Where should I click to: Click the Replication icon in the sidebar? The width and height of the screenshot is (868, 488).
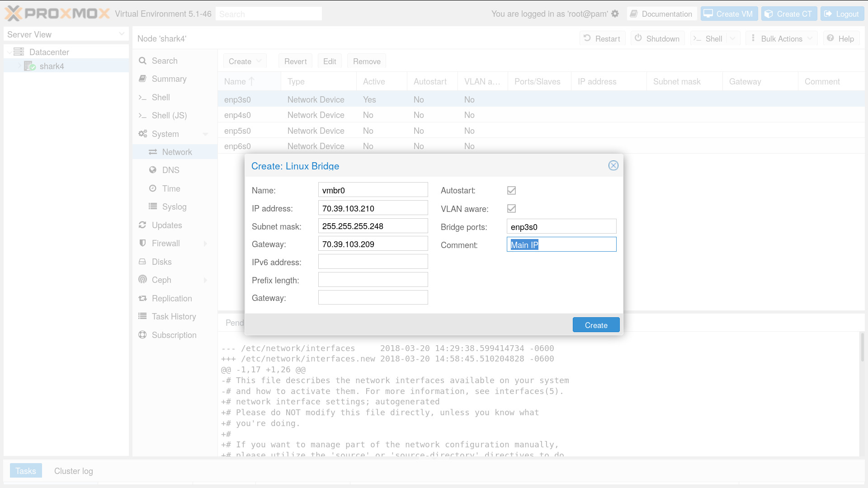pyautogui.click(x=143, y=298)
